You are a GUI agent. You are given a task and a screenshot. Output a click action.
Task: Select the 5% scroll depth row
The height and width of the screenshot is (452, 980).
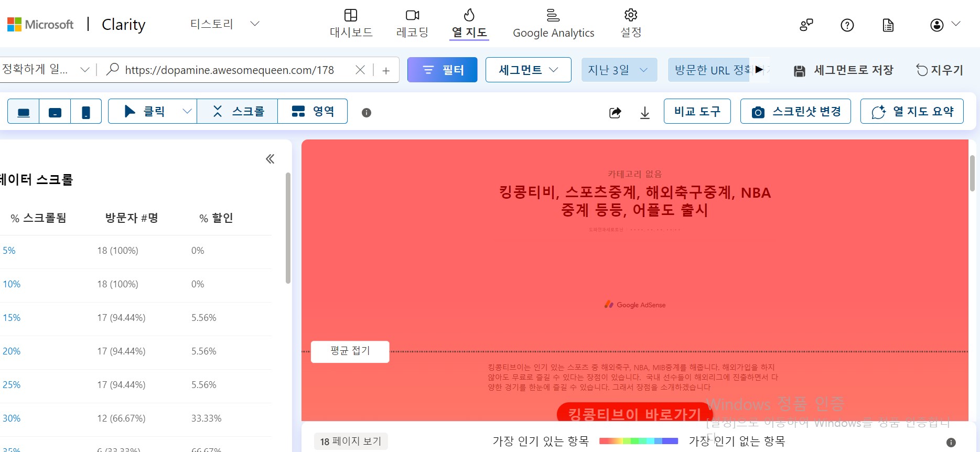(136, 252)
